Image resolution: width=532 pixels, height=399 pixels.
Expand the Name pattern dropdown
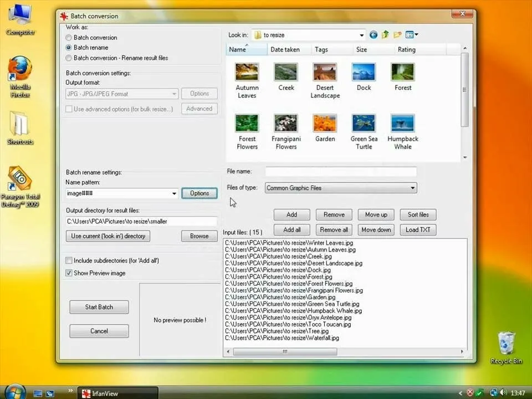click(x=173, y=193)
